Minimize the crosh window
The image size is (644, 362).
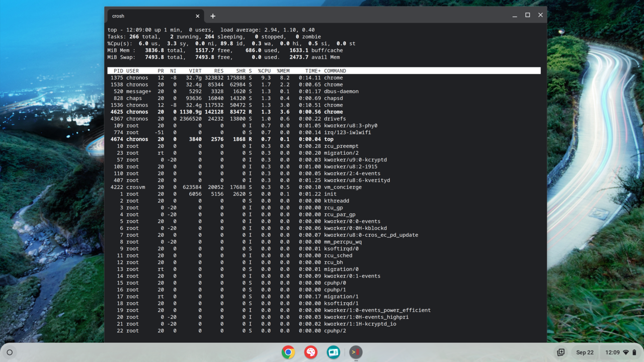(x=515, y=15)
